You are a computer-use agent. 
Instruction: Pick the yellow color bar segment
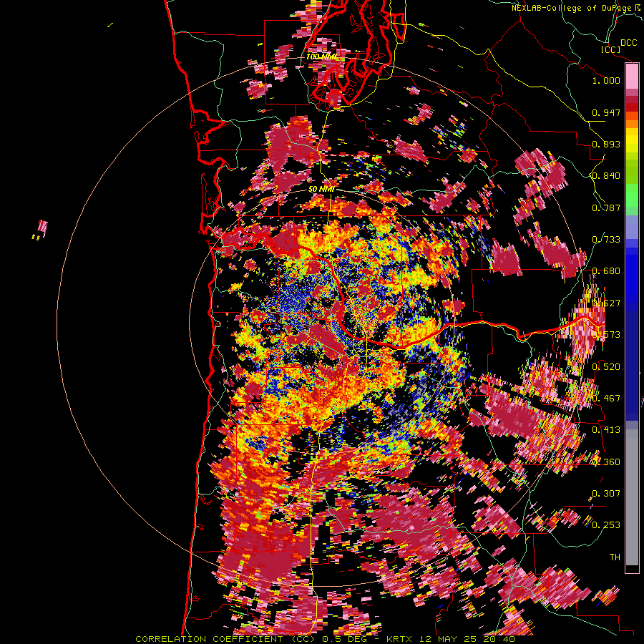(x=632, y=140)
